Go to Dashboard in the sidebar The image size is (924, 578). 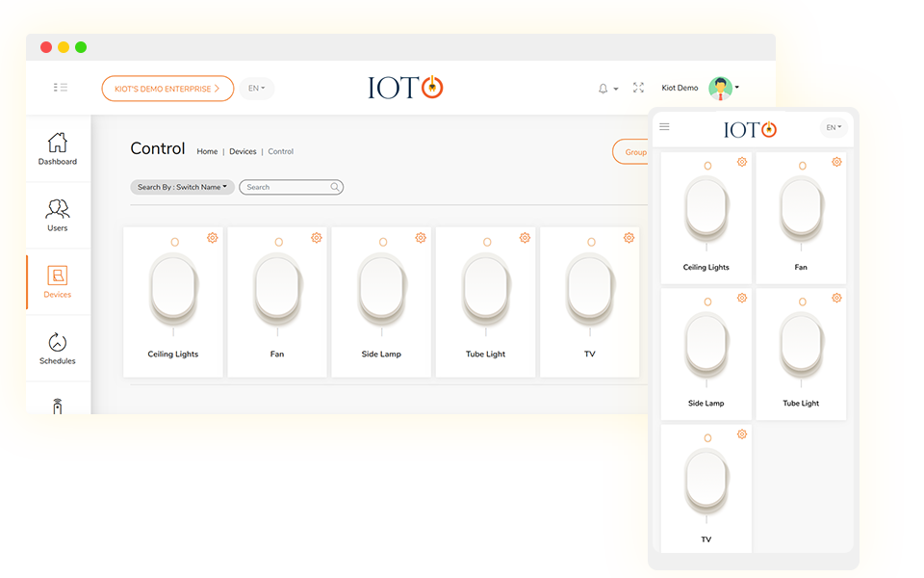tap(58, 149)
